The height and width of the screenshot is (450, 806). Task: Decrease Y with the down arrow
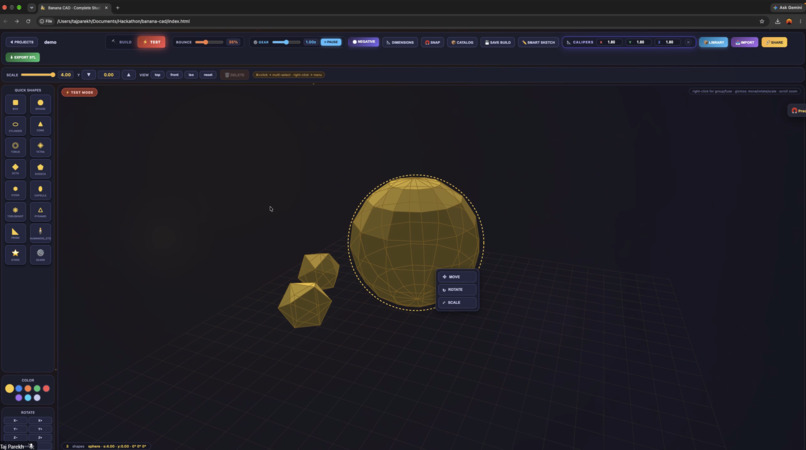88,75
